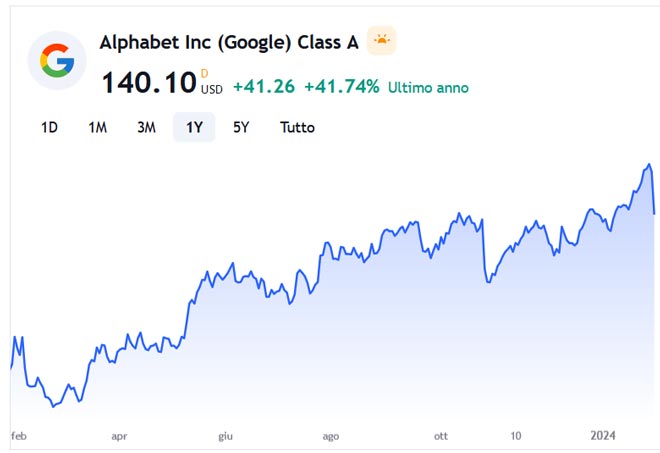
Task: Click the +41.26 price change value
Action: (x=263, y=87)
